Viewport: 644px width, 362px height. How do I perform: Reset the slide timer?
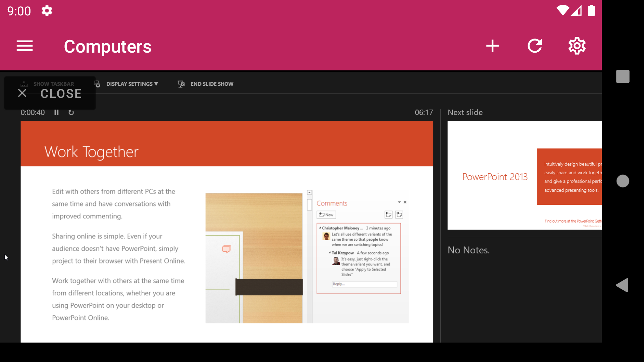pos(71,113)
